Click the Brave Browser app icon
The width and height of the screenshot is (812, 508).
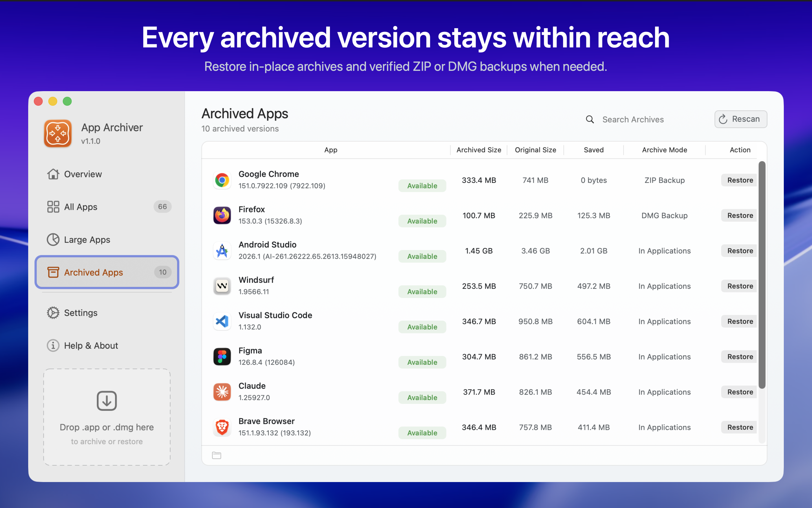tap(222, 427)
